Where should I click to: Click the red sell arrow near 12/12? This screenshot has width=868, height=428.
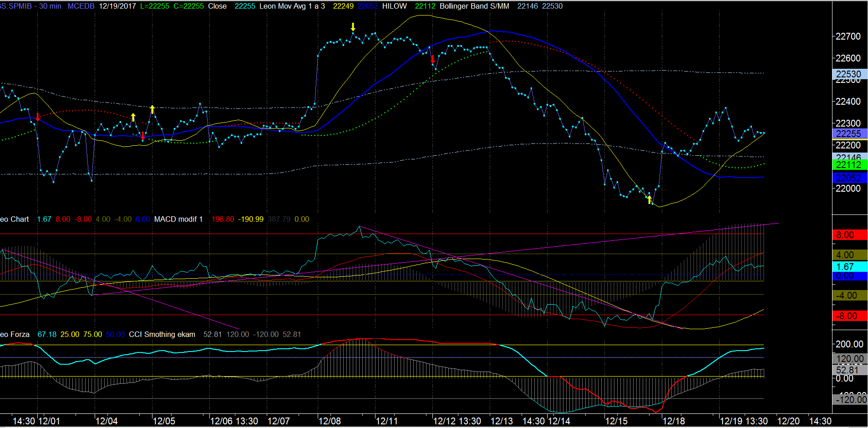click(x=433, y=59)
